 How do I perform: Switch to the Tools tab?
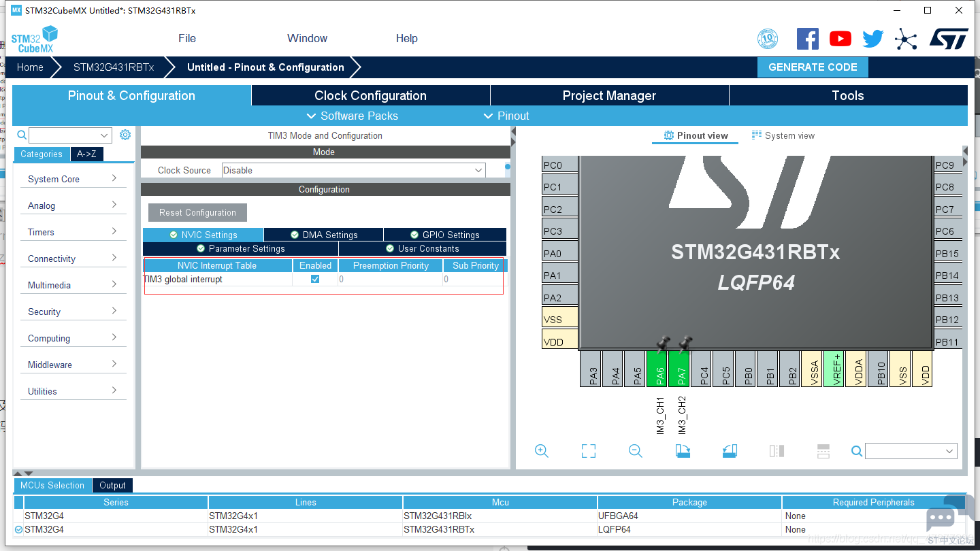click(x=848, y=96)
